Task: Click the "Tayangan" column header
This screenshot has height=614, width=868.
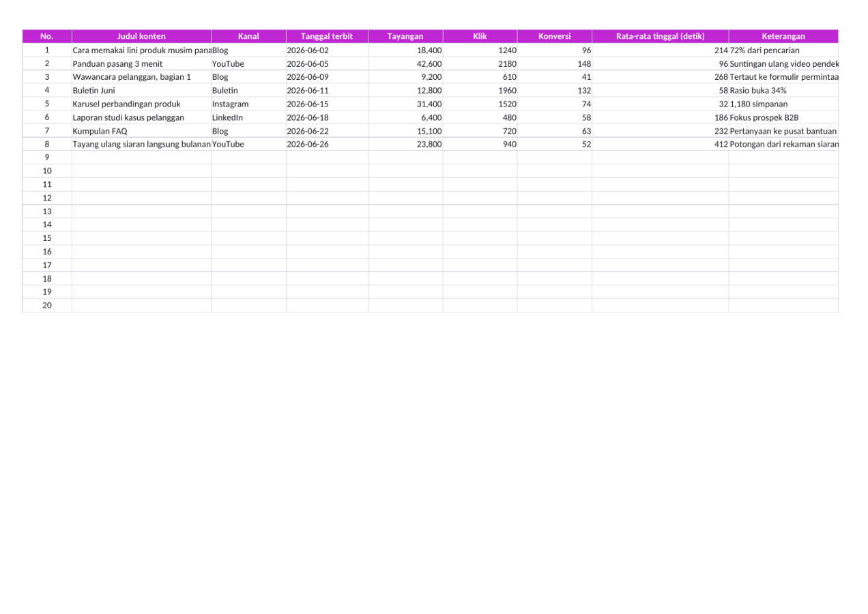Action: (x=405, y=36)
